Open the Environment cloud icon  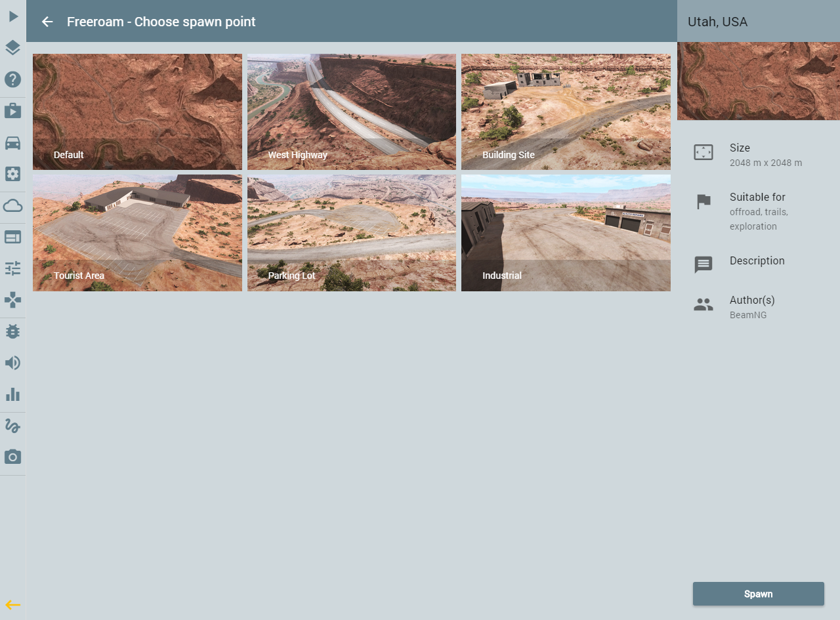click(13, 205)
